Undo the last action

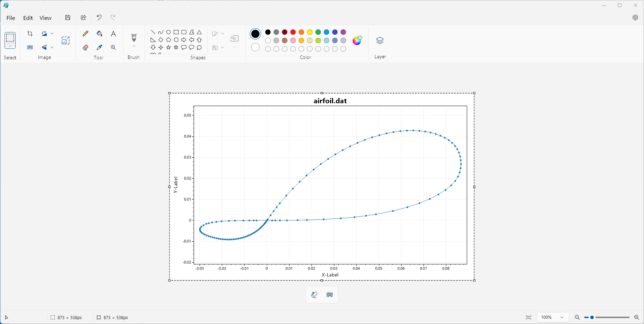pyautogui.click(x=99, y=17)
